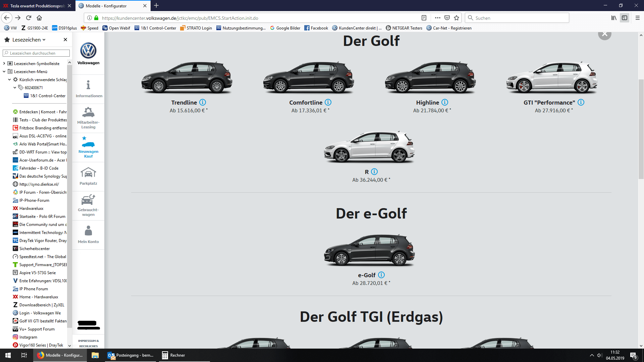Open NETGEAR Testers bookmark
644x362 pixels.
404,28
